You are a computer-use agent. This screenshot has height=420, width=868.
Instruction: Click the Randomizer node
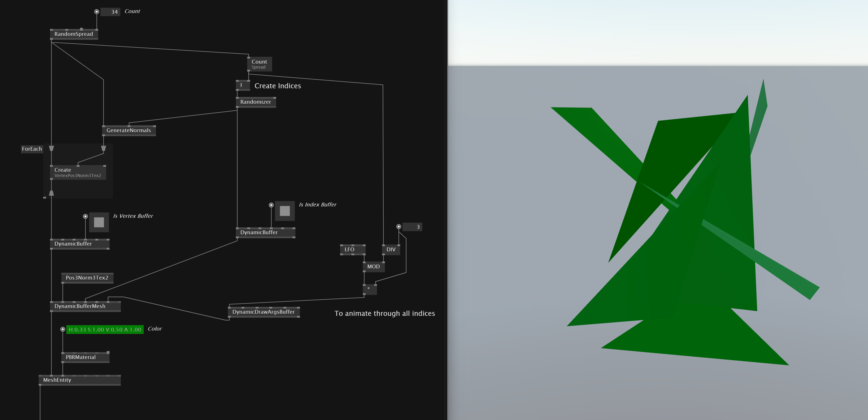pos(256,102)
